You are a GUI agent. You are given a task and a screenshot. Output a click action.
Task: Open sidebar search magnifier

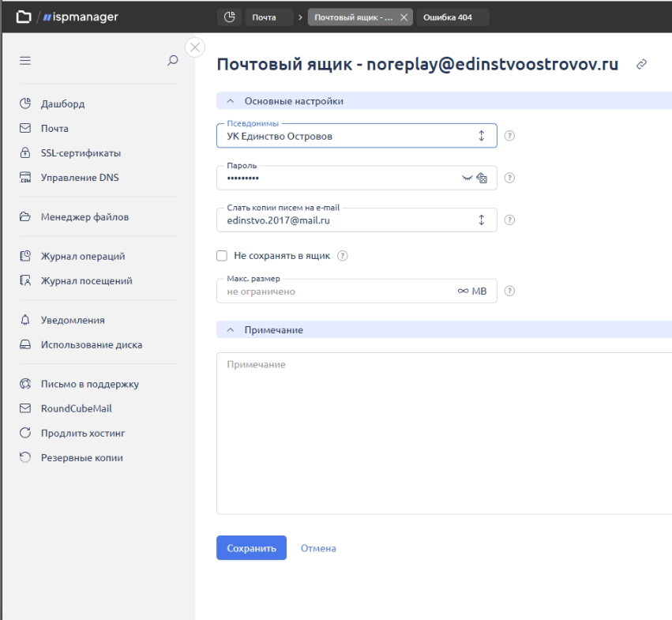click(x=173, y=61)
